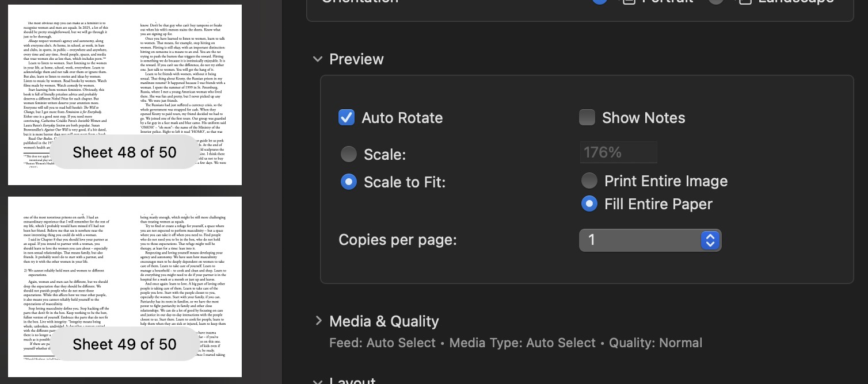Viewport: 868px width, 384px height.
Task: Click the downward stepper arrow for copies
Action: (x=710, y=244)
